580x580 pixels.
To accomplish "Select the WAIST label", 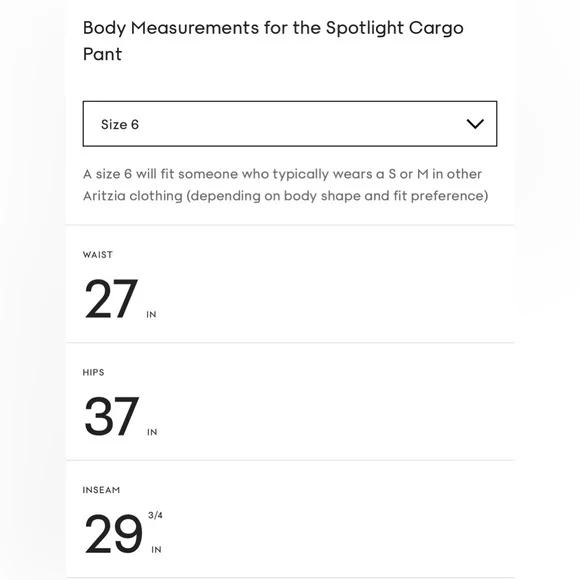I will pos(98,255).
